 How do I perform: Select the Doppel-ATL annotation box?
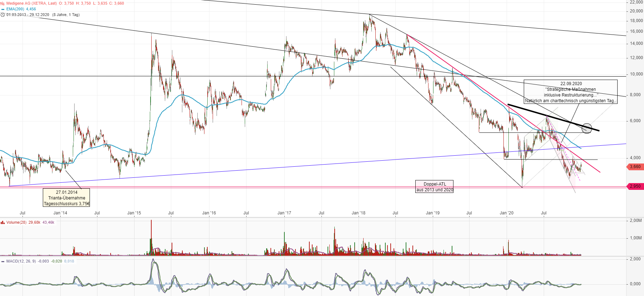pyautogui.click(x=435, y=187)
